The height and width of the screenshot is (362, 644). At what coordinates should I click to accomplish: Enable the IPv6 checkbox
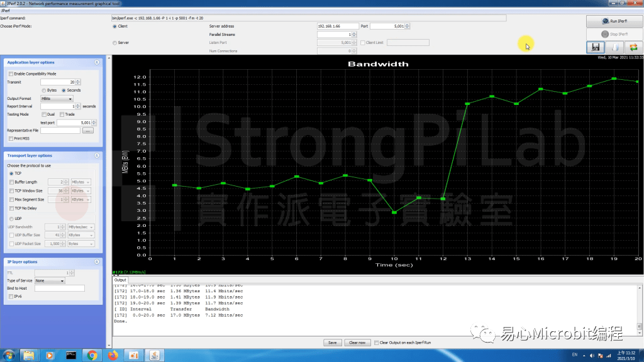pos(11,297)
